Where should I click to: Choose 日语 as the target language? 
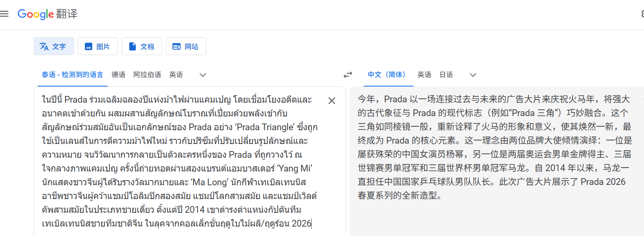[446, 75]
